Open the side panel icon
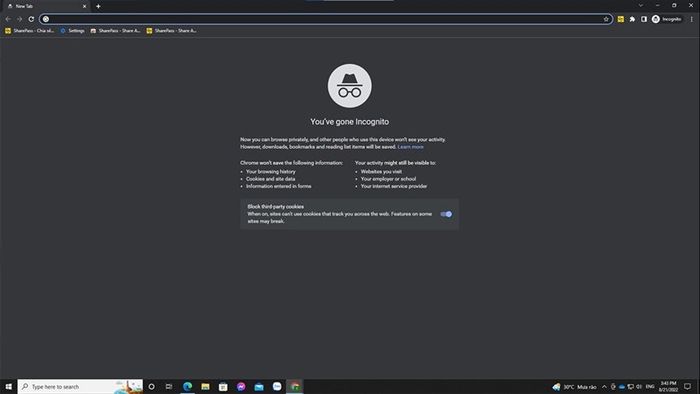The height and width of the screenshot is (394, 700). (x=644, y=19)
